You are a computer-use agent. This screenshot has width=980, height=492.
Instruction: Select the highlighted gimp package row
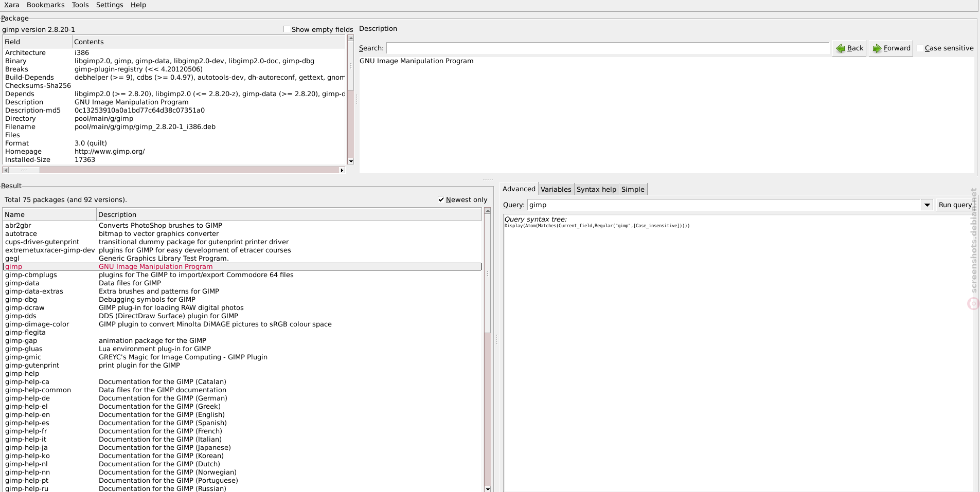tap(242, 267)
